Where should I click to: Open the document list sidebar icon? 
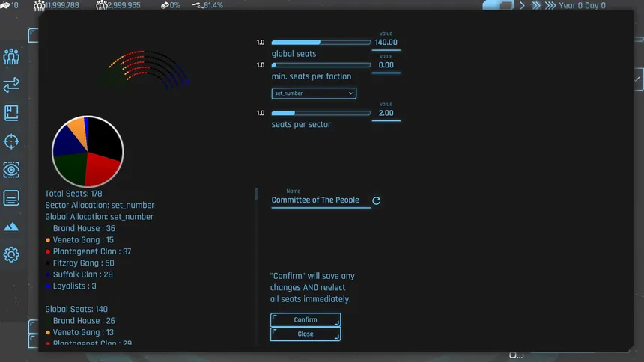tap(11, 198)
